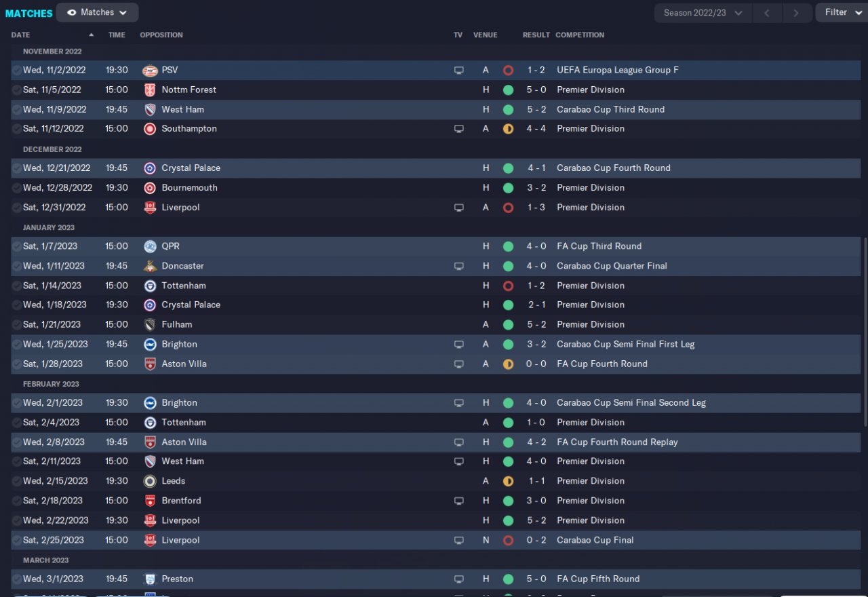Sort by the Time column header
The image size is (868, 597).
(x=117, y=35)
